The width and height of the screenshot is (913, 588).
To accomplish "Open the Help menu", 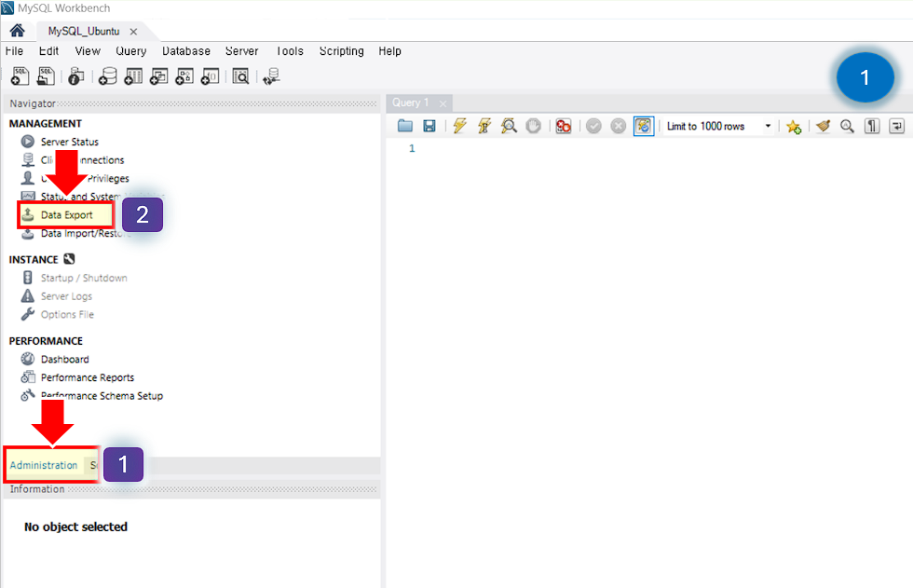I will pos(389,51).
